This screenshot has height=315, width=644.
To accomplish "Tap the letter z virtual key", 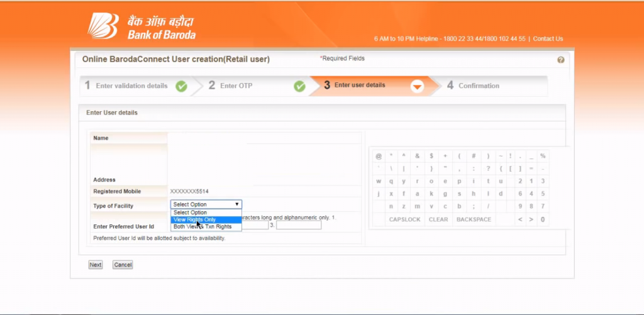I will click(404, 207).
